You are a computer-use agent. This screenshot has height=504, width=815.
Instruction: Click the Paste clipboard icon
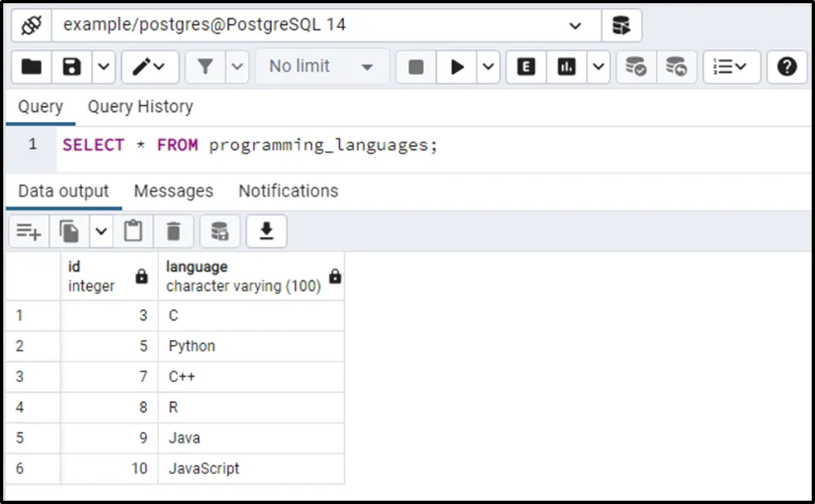pos(133,231)
